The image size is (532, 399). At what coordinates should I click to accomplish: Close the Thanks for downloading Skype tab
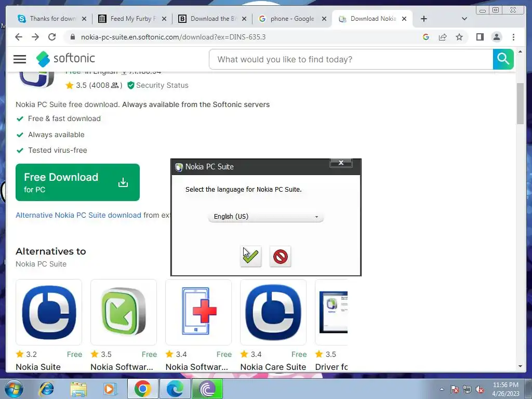tap(84, 19)
